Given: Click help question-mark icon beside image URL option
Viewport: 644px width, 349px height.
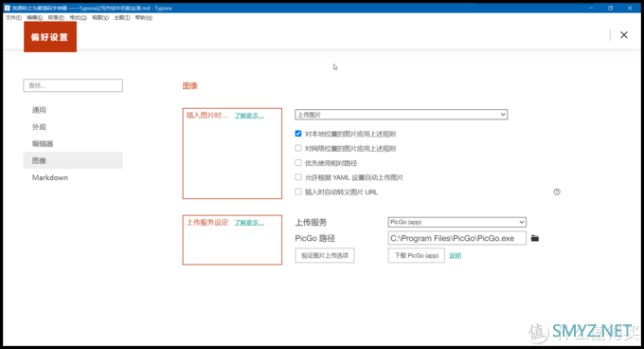Looking at the screenshot, I should click(x=557, y=192).
